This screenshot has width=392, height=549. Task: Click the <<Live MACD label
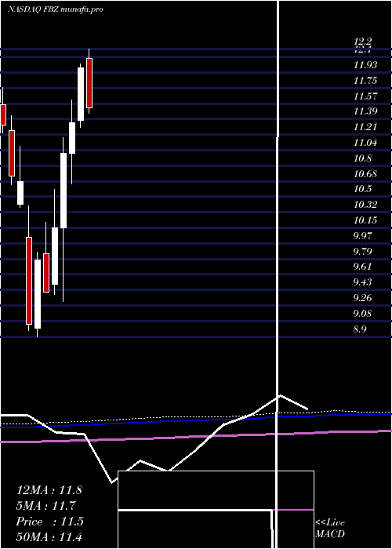[330, 528]
